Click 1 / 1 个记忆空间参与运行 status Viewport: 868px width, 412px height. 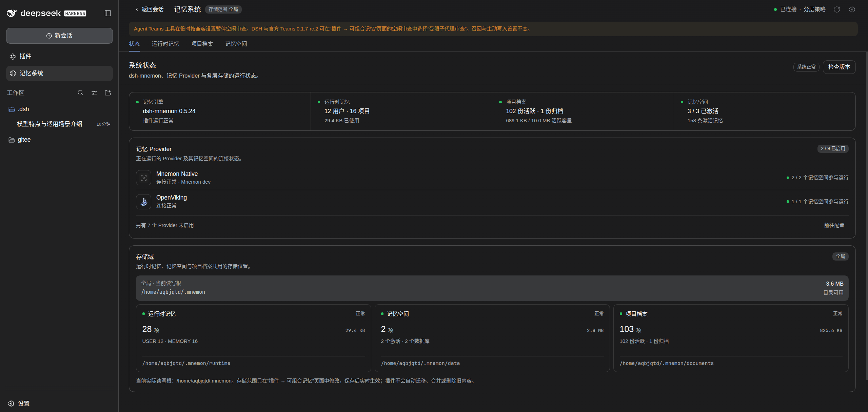(x=817, y=202)
